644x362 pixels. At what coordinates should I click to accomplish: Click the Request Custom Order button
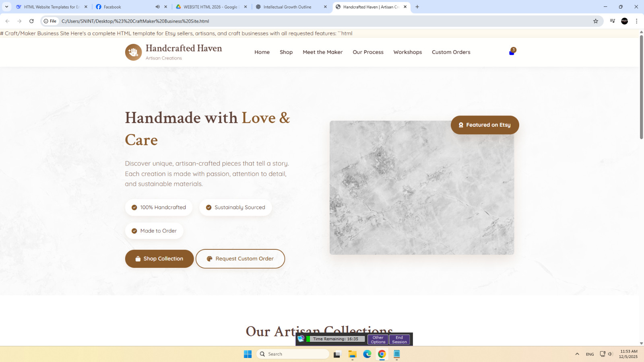click(x=240, y=259)
